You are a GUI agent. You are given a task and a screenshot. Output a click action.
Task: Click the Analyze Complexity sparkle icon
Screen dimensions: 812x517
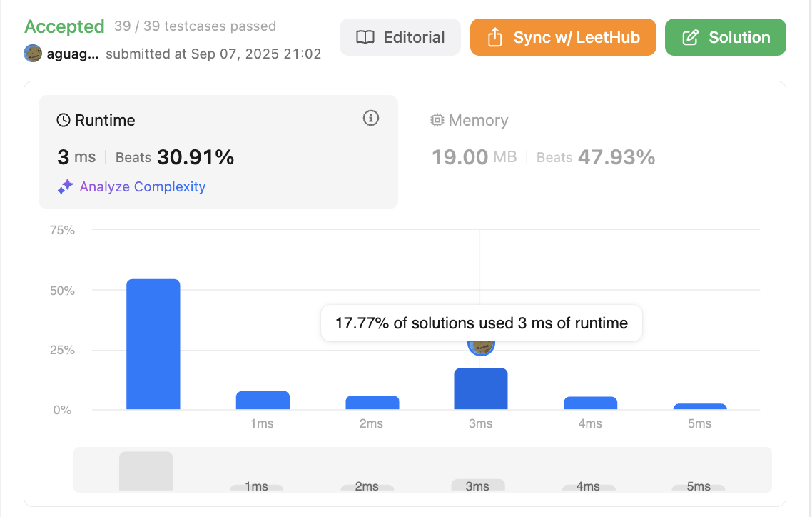[65, 186]
